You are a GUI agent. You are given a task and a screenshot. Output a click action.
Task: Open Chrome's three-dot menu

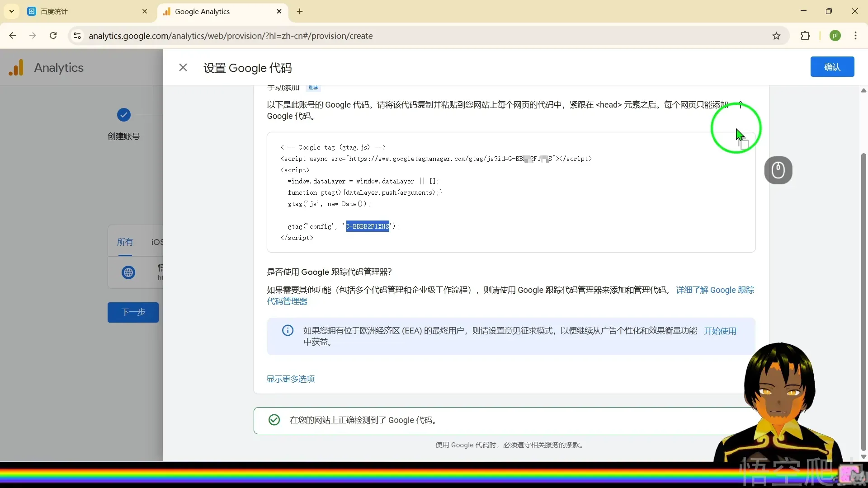pyautogui.click(x=856, y=35)
